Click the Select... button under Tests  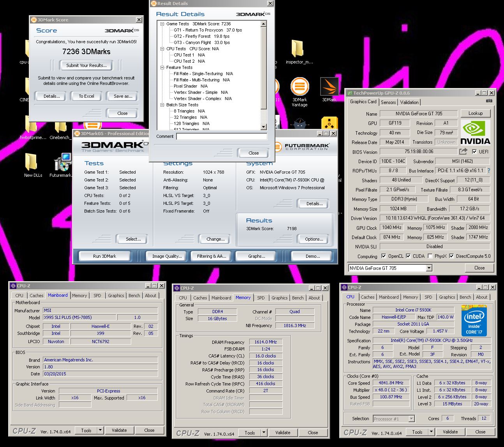133,239
